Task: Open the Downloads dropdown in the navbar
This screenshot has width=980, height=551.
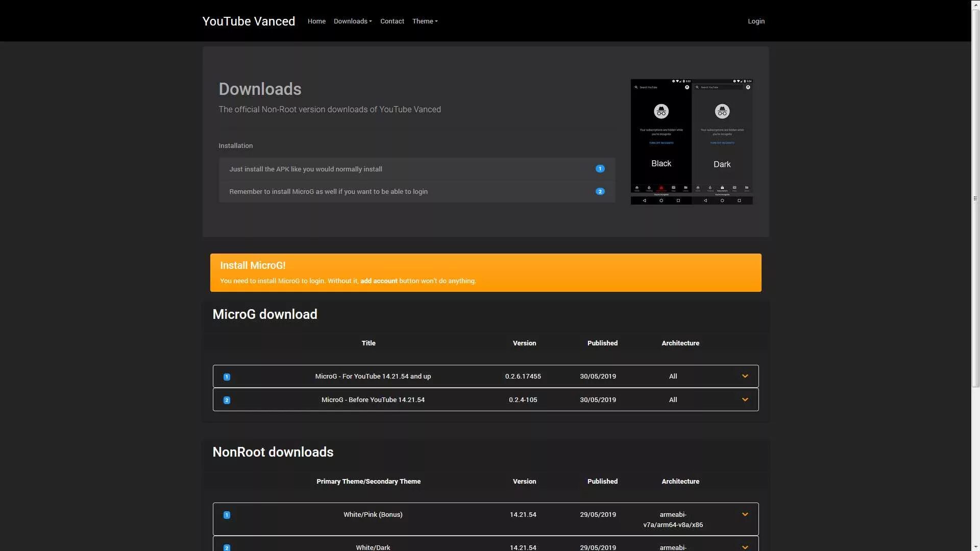Action: (x=353, y=21)
